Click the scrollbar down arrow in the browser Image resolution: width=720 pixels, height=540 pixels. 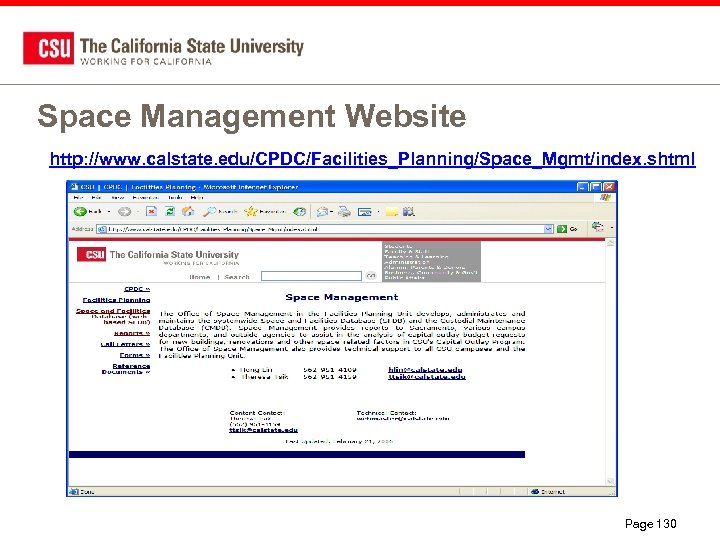[x=610, y=481]
